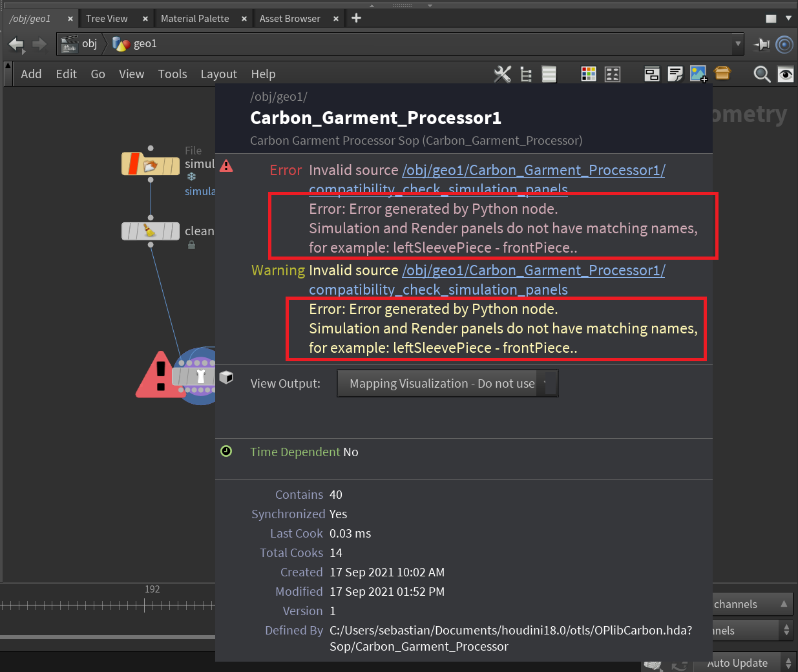Viewport: 798px width, 672px height.
Task: Go back with the left arrow
Action: pyautogui.click(x=16, y=44)
